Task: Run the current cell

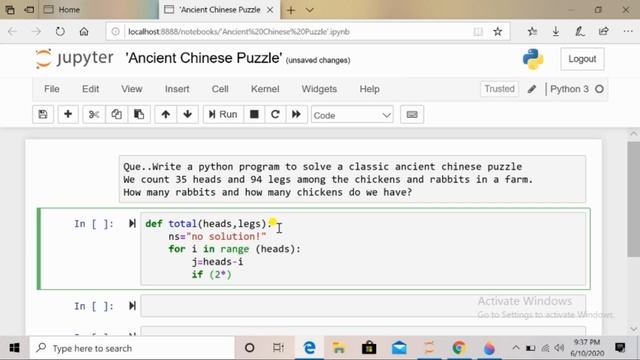Action: (x=223, y=115)
